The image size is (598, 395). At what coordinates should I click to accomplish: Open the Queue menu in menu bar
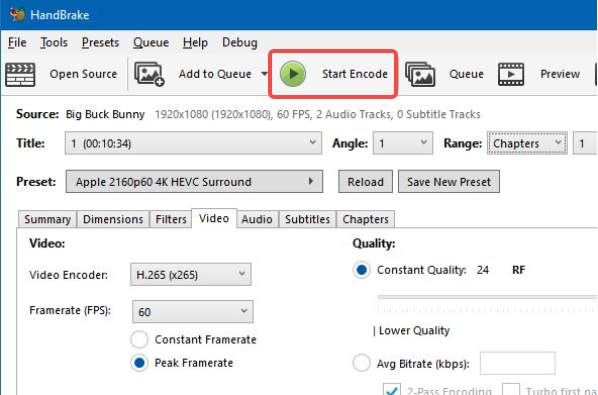click(x=151, y=42)
